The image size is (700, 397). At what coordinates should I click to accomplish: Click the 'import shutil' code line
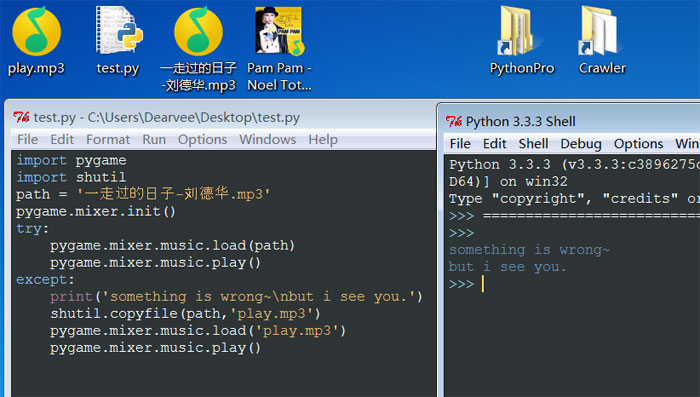[71, 177]
